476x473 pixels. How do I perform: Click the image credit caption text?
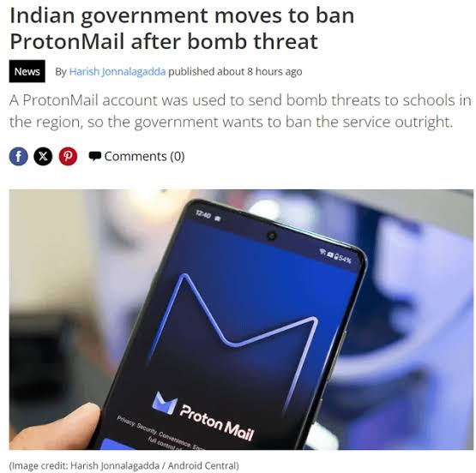tap(124, 465)
